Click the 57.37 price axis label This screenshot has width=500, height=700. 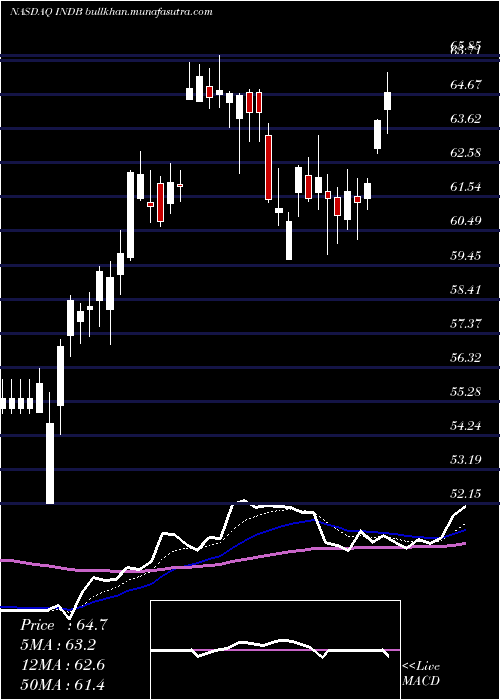coord(466,323)
